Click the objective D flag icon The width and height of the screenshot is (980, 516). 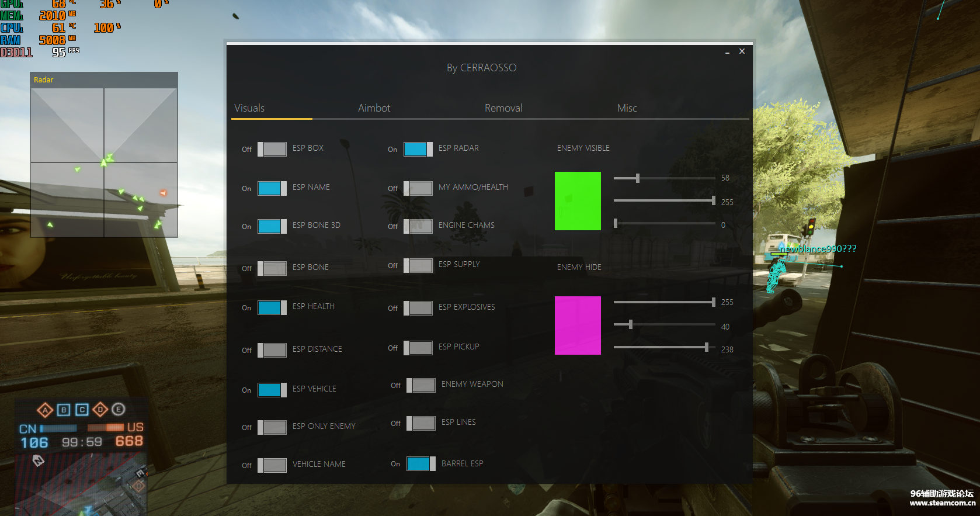[100, 410]
